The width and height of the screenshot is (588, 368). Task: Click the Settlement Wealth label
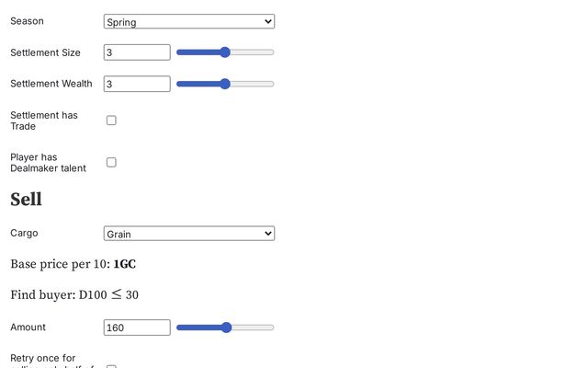(x=51, y=84)
